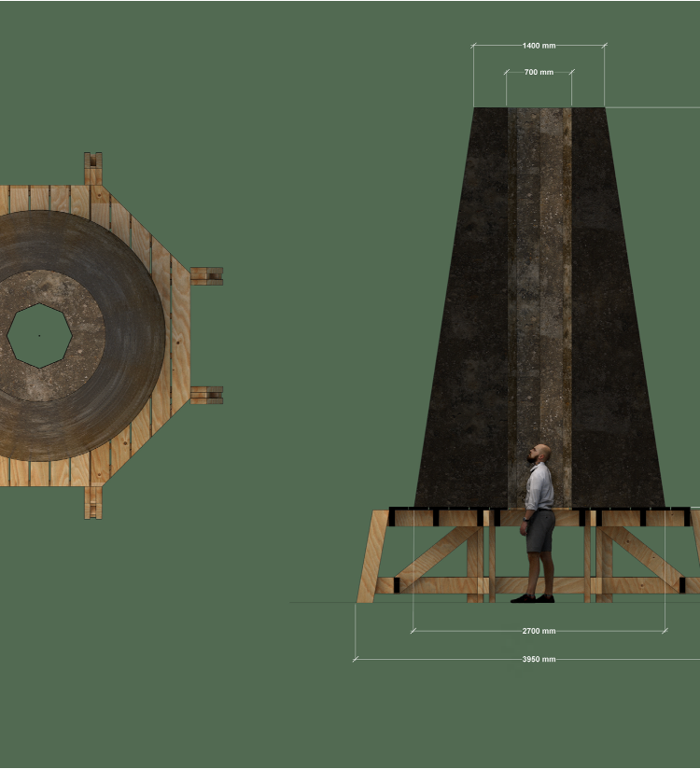
Task: Click the 1400 mm dimension label
Action: point(539,46)
